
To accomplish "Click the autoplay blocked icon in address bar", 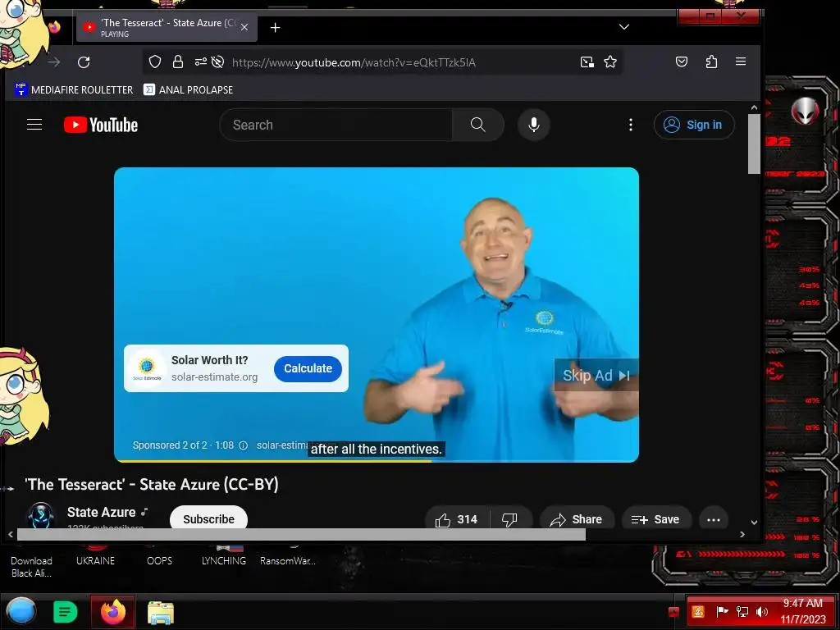I will coord(217,62).
